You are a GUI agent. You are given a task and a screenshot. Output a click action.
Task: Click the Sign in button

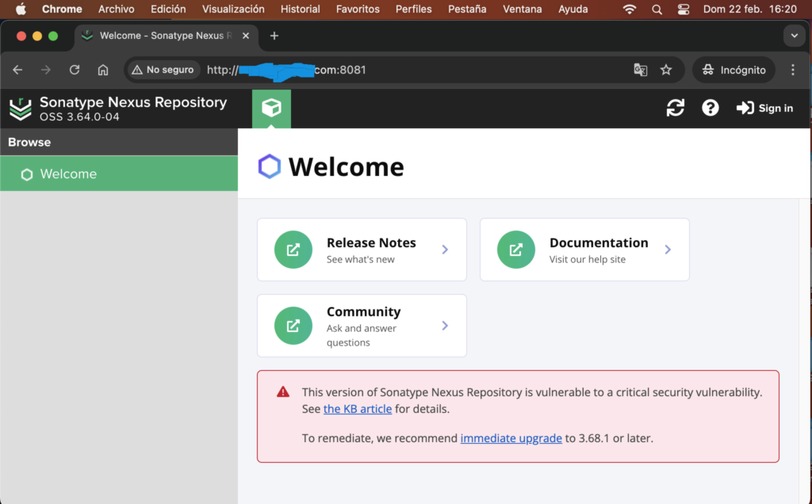pyautogui.click(x=764, y=108)
